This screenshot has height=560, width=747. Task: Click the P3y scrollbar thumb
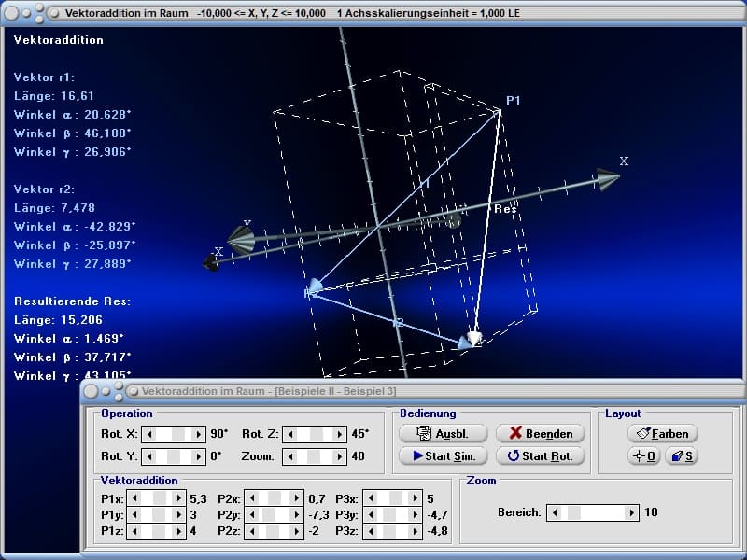click(x=388, y=514)
